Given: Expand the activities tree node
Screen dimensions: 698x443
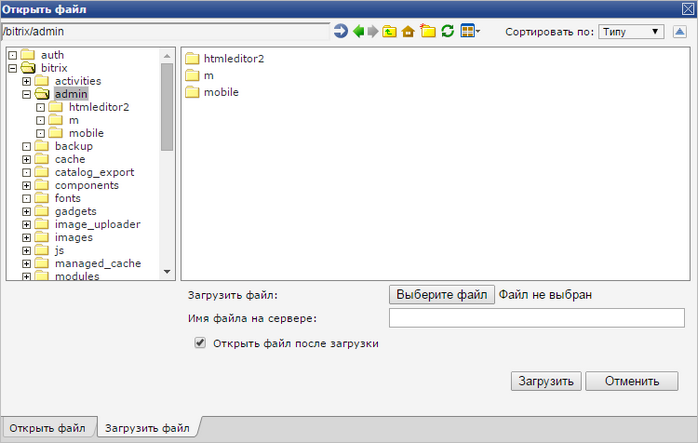Looking at the screenshot, I should pos(26,81).
